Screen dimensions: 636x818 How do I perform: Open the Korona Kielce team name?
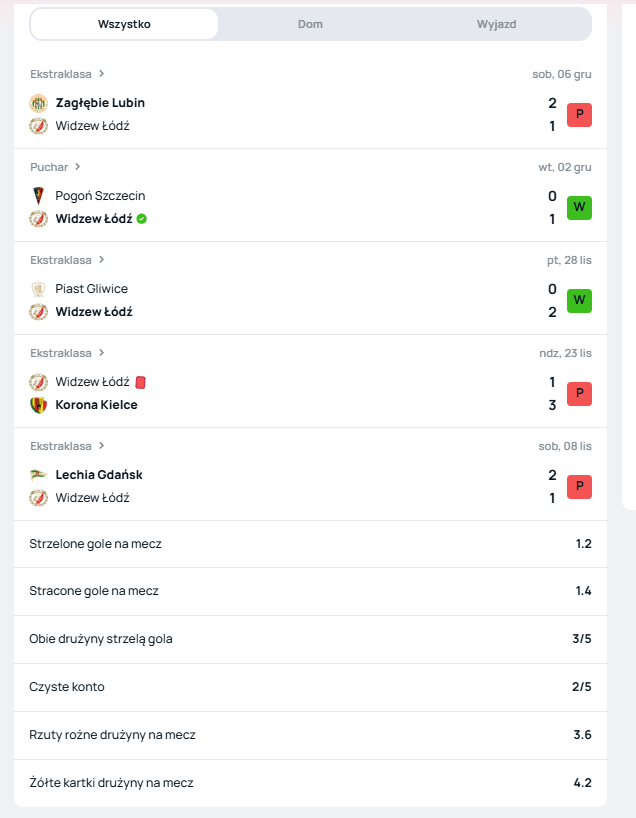click(x=96, y=405)
